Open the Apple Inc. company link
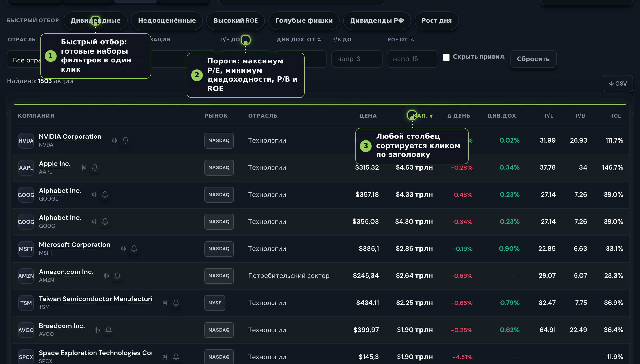 55,164
